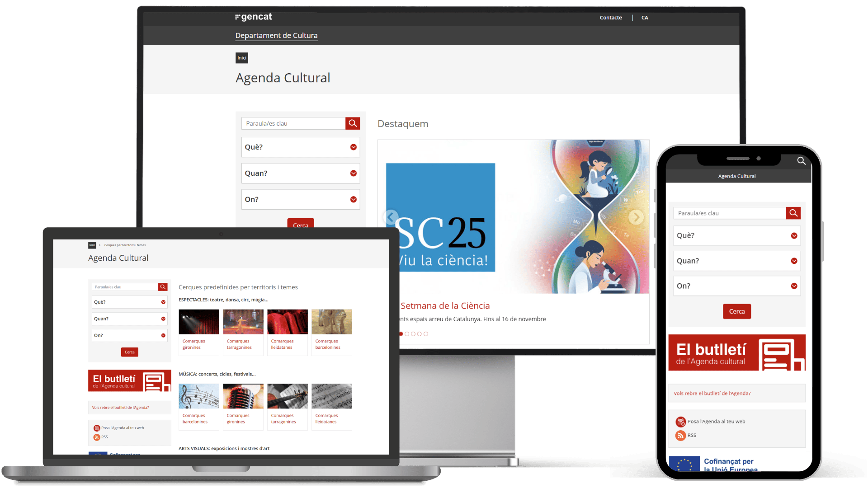
Task: Open the RSS feed icon on the laptop sidebar
Action: click(96, 437)
